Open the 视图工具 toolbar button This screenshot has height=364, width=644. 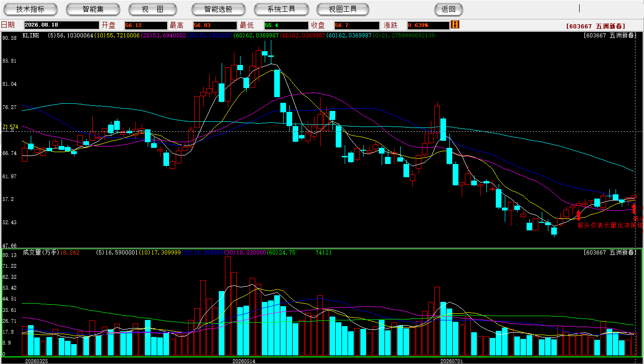click(343, 9)
